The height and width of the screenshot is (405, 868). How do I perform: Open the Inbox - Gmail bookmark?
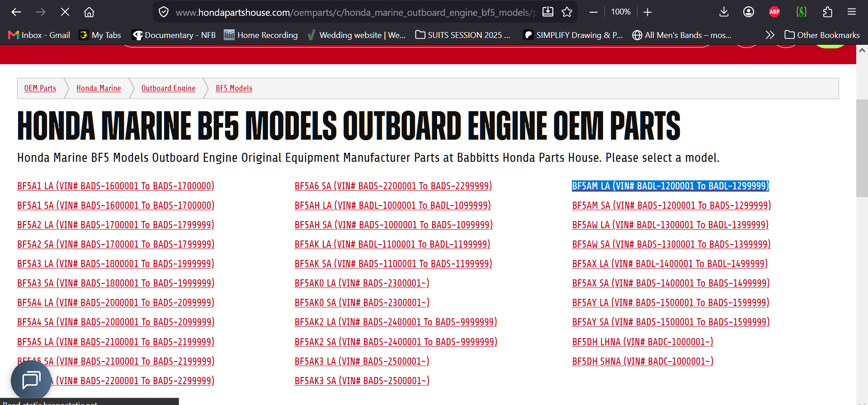pyautogui.click(x=39, y=35)
